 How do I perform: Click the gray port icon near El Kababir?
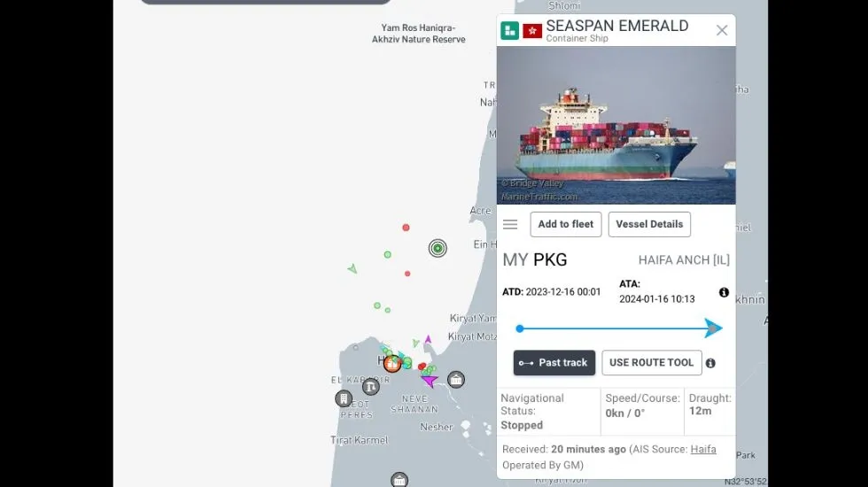(370, 387)
